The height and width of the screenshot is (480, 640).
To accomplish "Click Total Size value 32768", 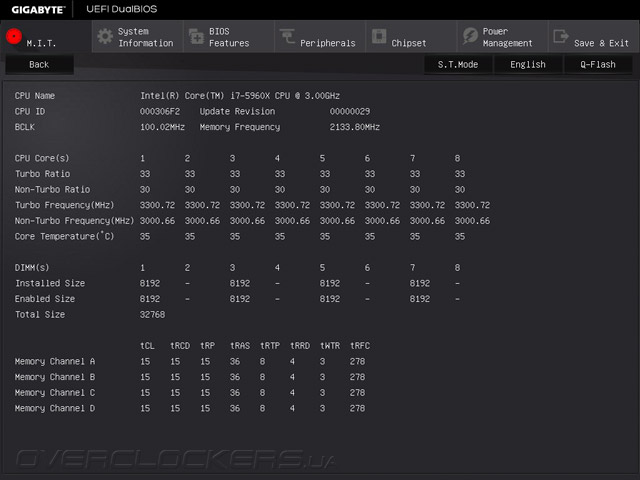I will [152, 315].
